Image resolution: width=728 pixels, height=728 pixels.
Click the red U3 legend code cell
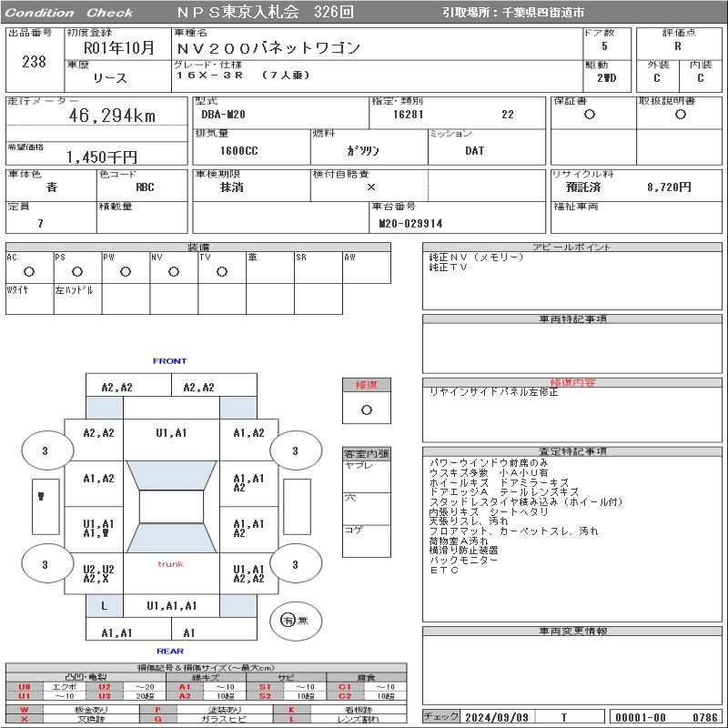tap(105, 696)
